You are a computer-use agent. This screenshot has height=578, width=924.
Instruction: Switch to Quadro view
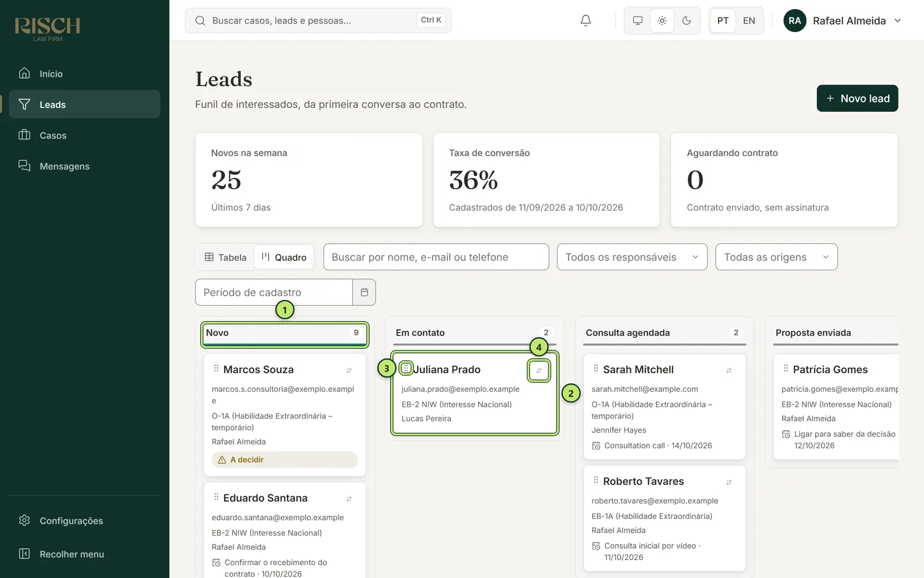click(x=284, y=257)
